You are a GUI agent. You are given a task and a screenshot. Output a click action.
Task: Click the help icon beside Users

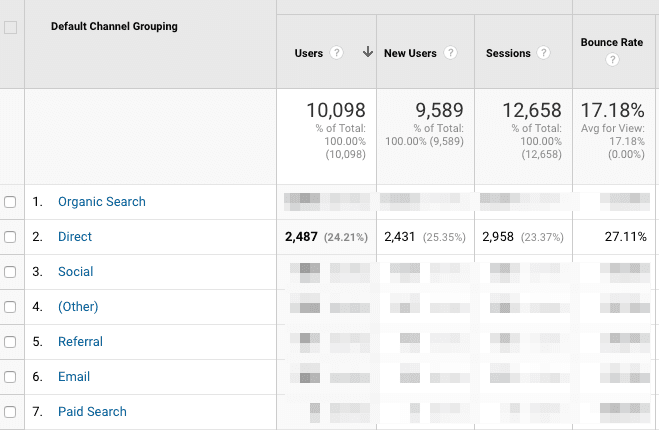point(337,53)
